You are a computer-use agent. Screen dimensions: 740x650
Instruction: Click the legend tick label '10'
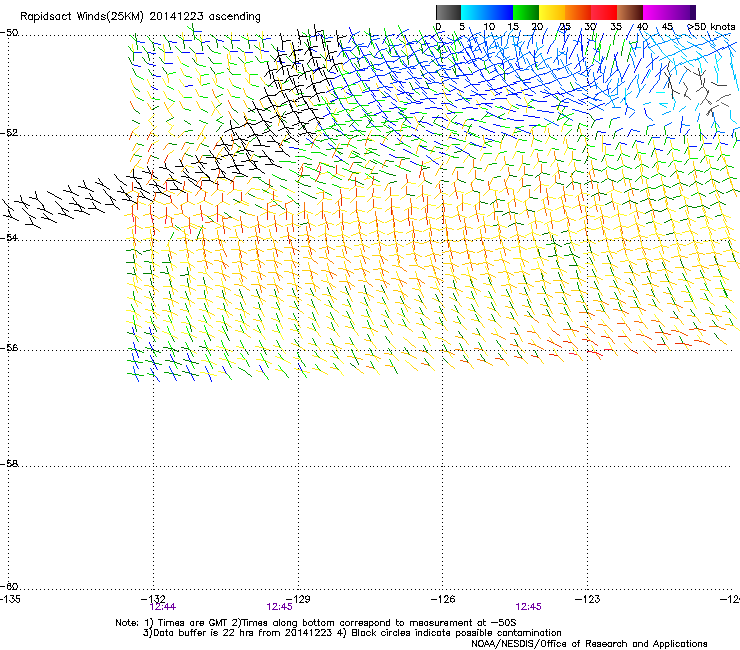[489, 27]
